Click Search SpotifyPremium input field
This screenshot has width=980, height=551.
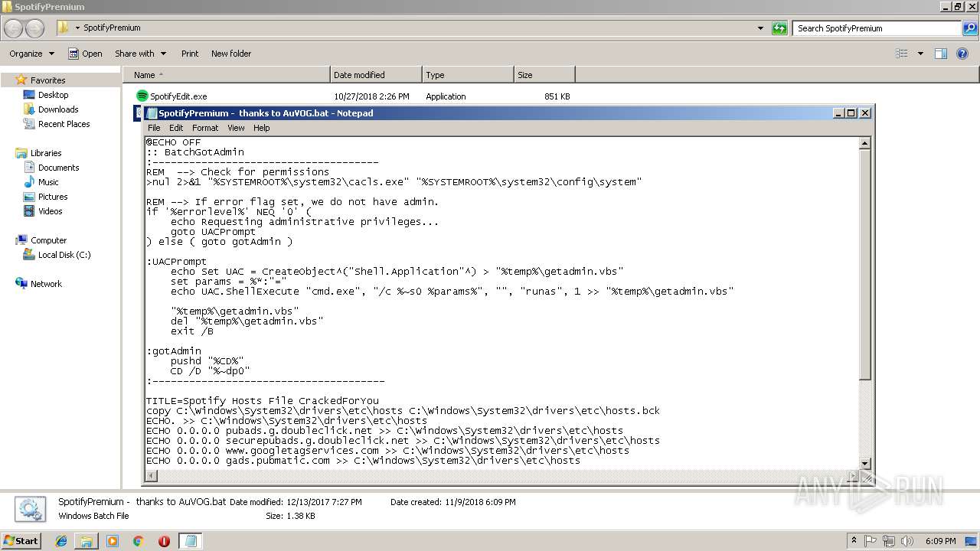click(x=877, y=28)
